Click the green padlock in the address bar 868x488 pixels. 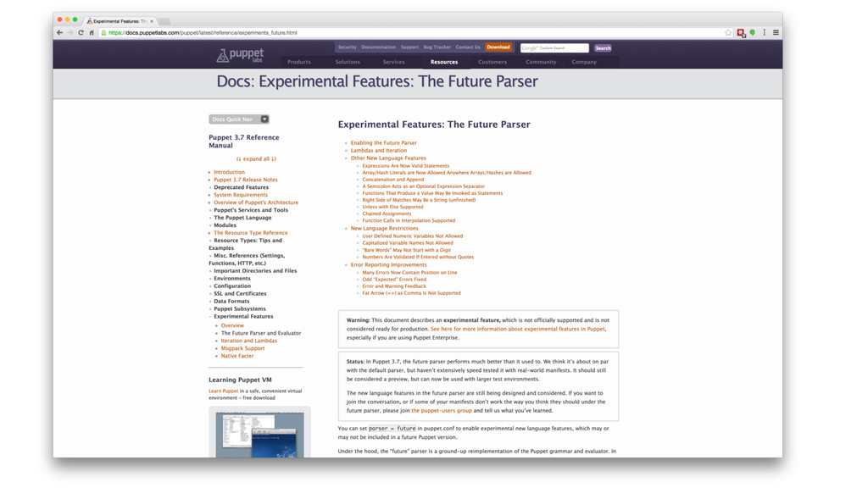pos(103,33)
